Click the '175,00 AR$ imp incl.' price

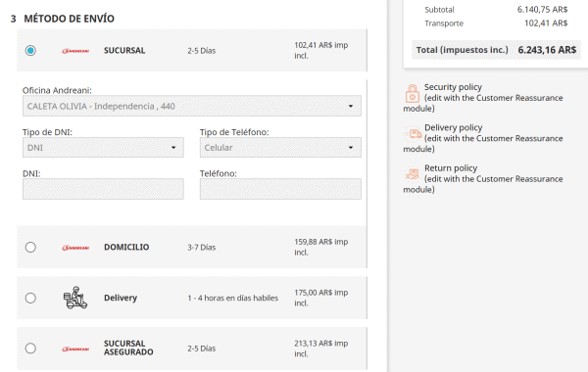point(321,298)
